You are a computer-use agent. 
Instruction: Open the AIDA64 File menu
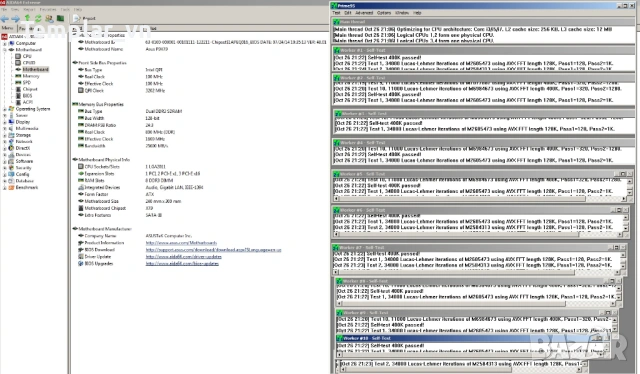click(4, 9)
